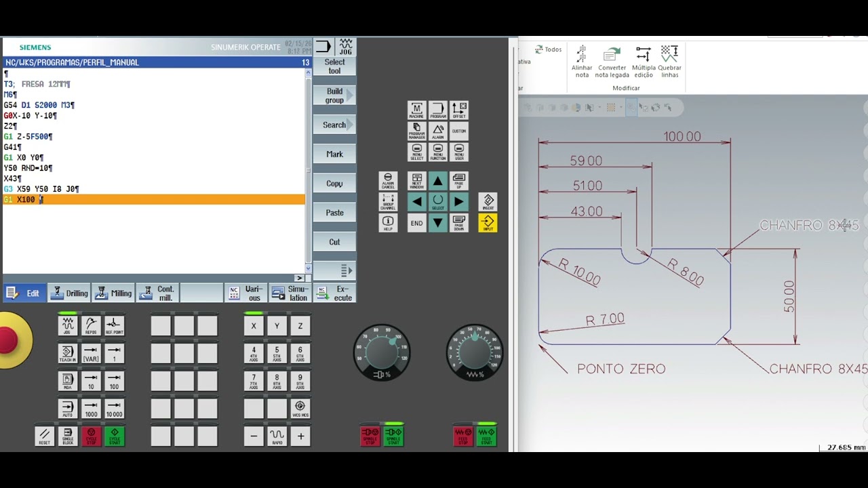Click the cursor right arrow key
Screen dimensions: 868x488
459,202
